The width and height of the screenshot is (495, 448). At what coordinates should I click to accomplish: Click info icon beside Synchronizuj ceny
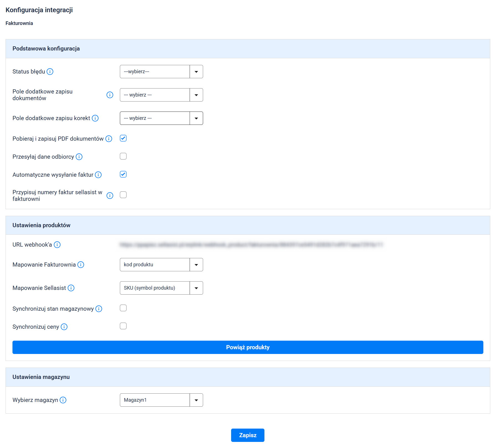coord(64,327)
